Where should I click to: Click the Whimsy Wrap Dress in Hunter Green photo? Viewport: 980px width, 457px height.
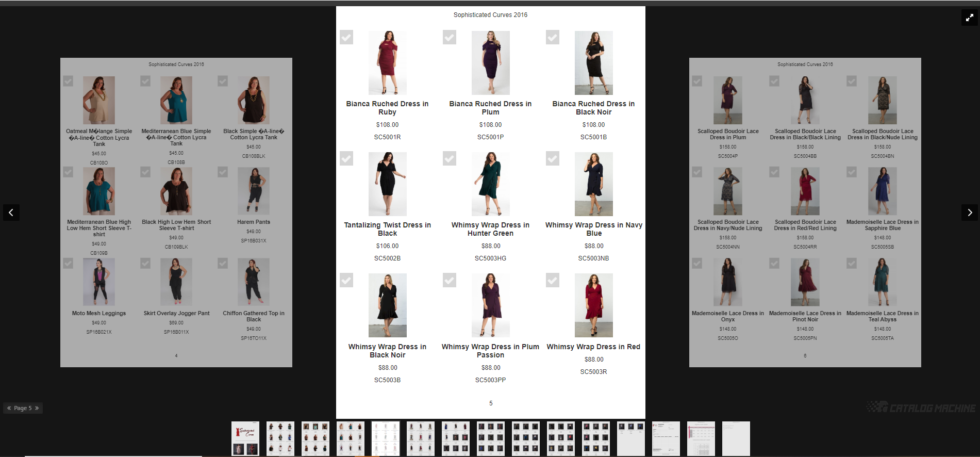click(x=491, y=184)
